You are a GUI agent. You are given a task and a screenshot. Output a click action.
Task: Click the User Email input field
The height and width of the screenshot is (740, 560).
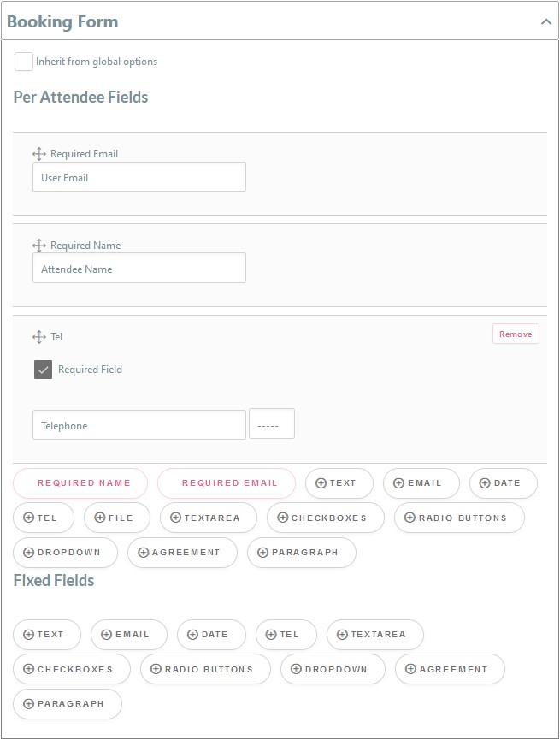pyautogui.click(x=139, y=177)
